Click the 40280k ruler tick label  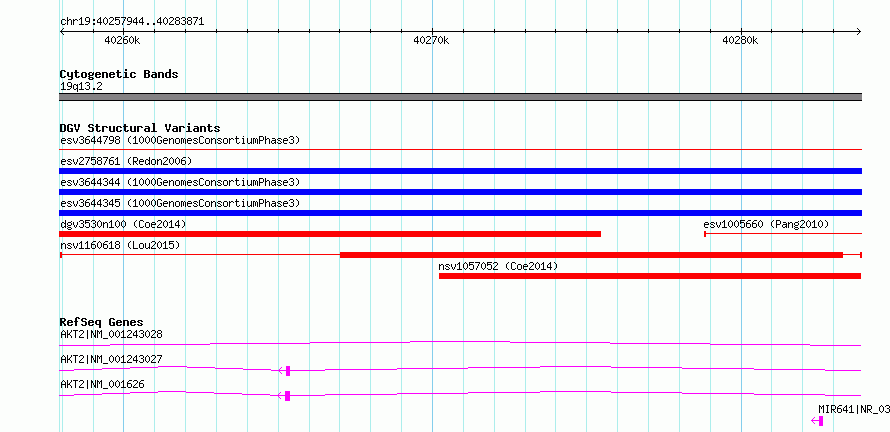[740, 40]
